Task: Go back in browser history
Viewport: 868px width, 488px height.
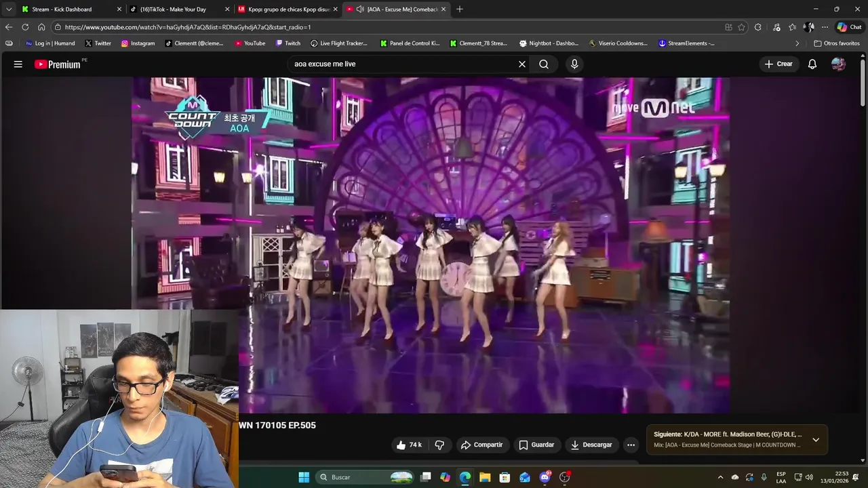Action: 9,27
